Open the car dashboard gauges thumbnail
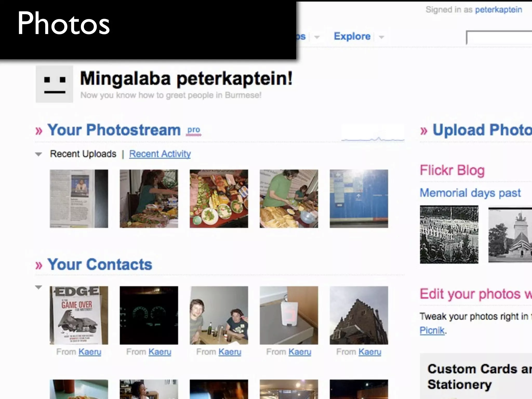The height and width of the screenshot is (399, 532). 149,315
